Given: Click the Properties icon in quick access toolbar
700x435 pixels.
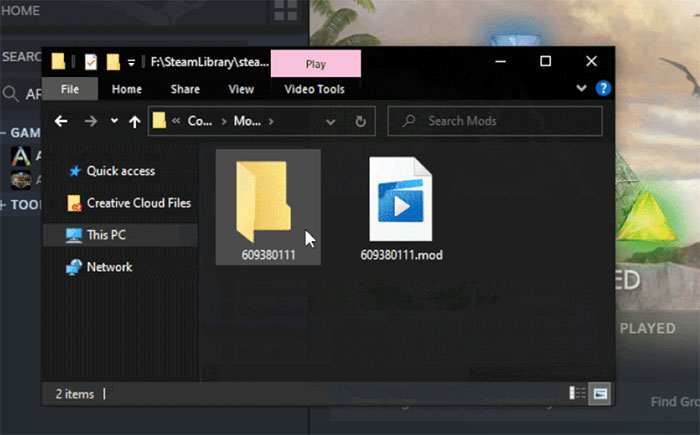Looking at the screenshot, I should tap(91, 63).
